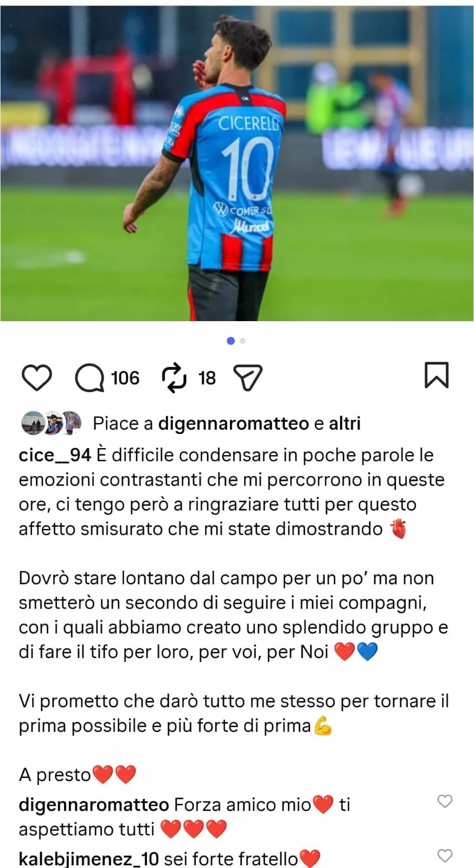This screenshot has width=474, height=868.
Task: Save post with bookmark icon
Action: pyautogui.click(x=437, y=375)
